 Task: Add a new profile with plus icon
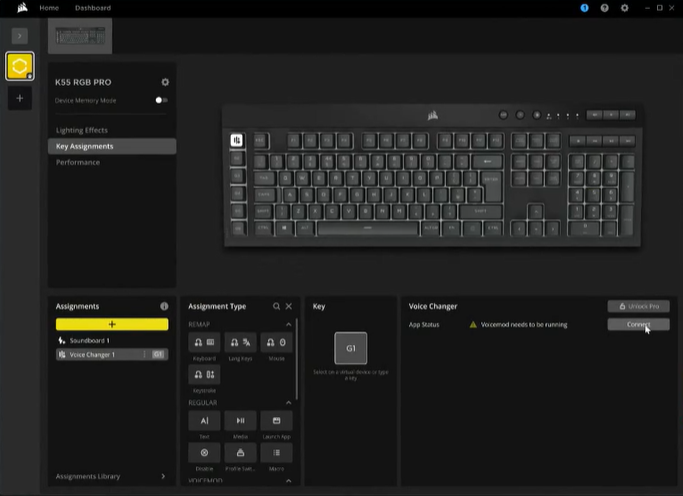click(20, 98)
